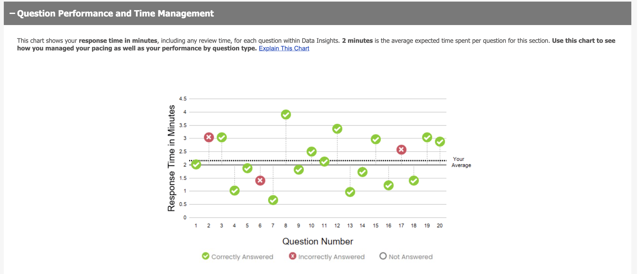Click the checkmark marker for question 13
The image size is (644, 274).
point(350,192)
